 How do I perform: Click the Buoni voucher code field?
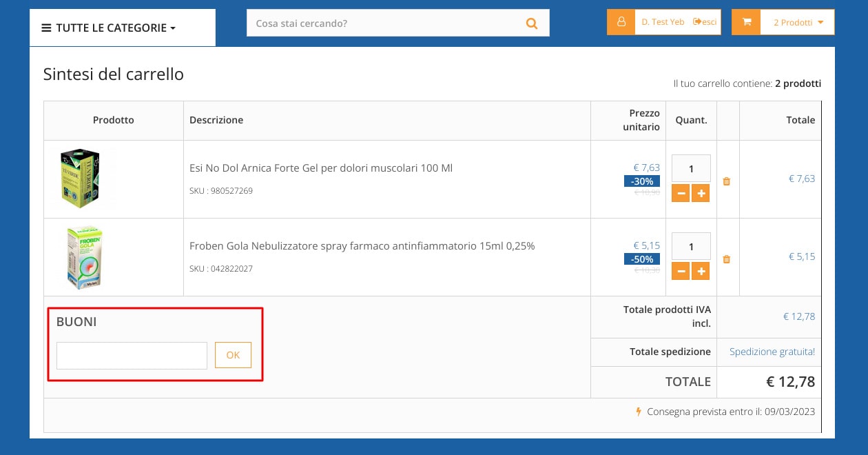pyautogui.click(x=132, y=356)
